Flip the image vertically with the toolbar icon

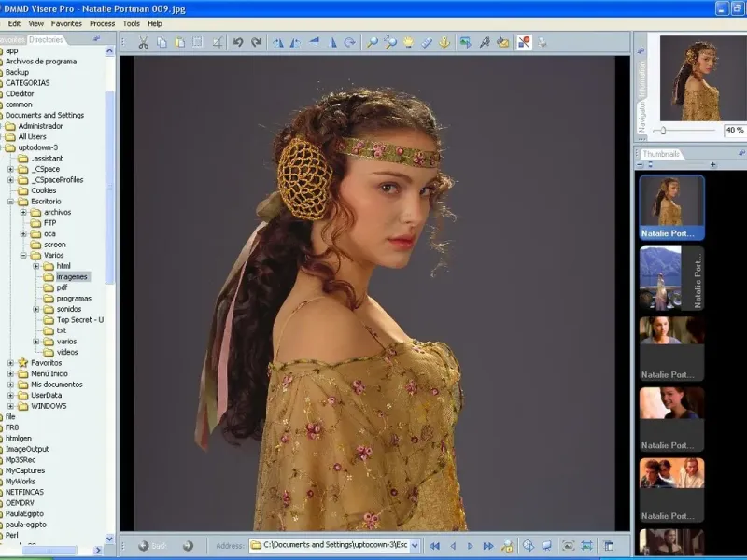pyautogui.click(x=315, y=42)
